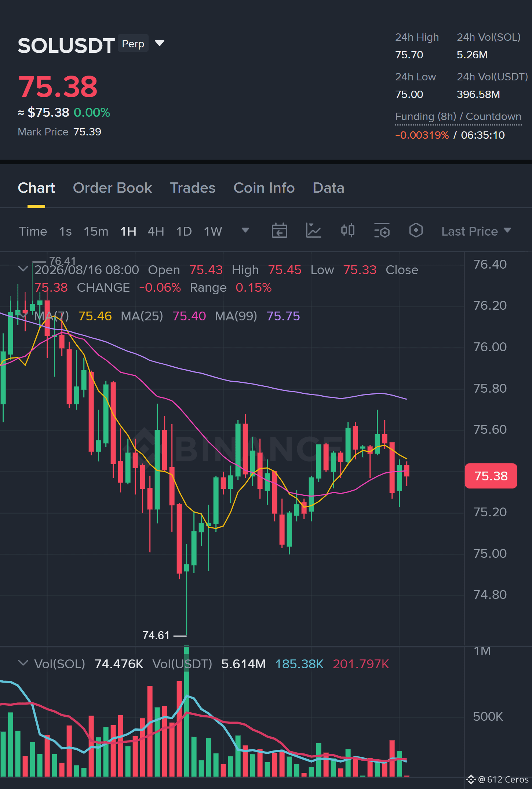Expand more time intervals dropdown
Viewport: 532px width, 789px height.
pyautogui.click(x=245, y=230)
